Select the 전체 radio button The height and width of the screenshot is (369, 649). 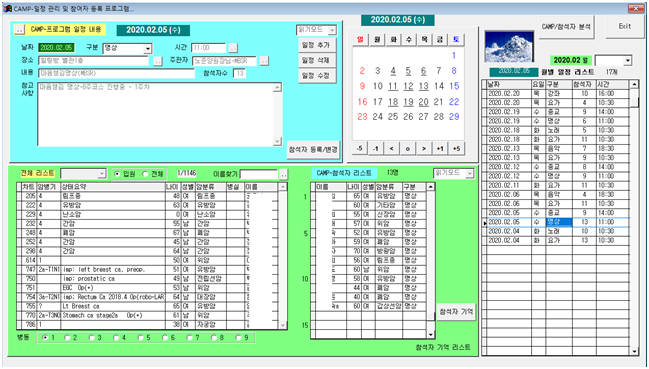[145, 174]
